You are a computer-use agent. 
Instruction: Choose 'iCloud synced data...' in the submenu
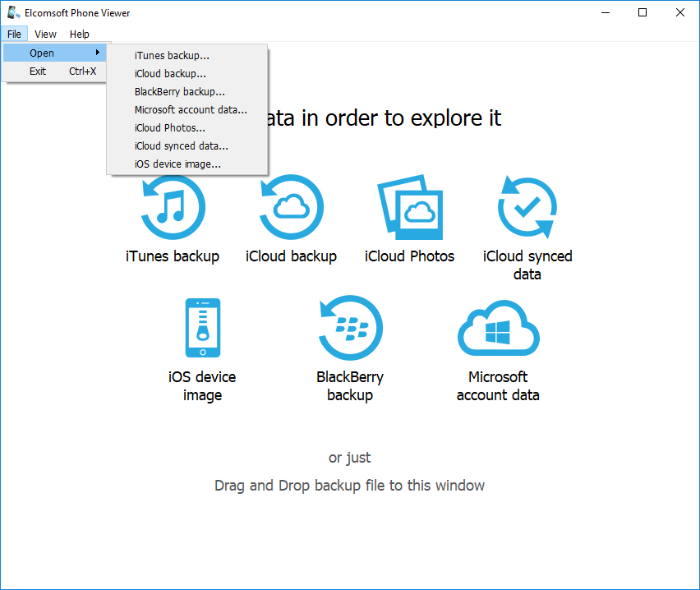[187, 146]
